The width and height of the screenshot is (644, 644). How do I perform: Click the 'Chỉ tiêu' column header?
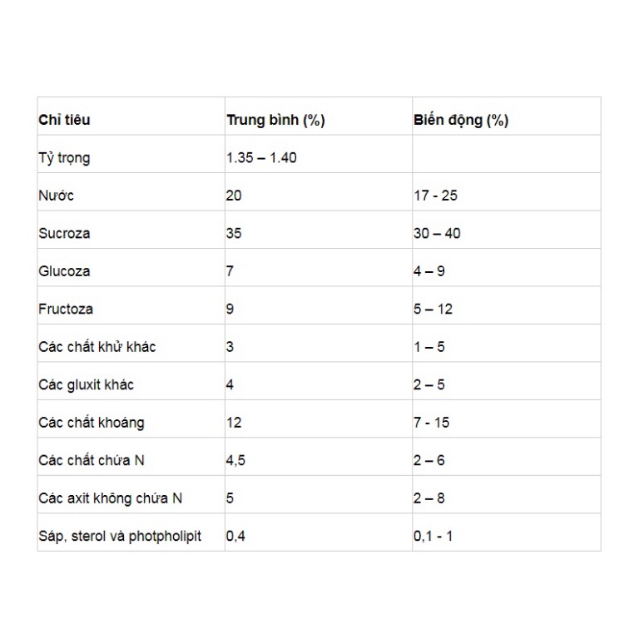coord(65,120)
